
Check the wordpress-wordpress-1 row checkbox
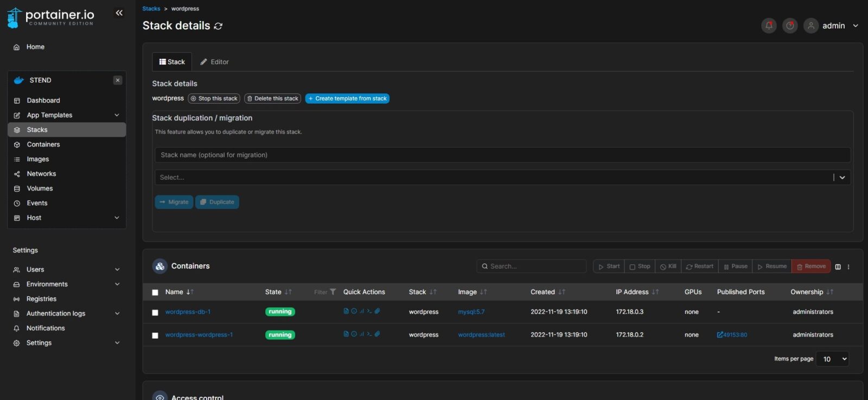pyautogui.click(x=155, y=335)
